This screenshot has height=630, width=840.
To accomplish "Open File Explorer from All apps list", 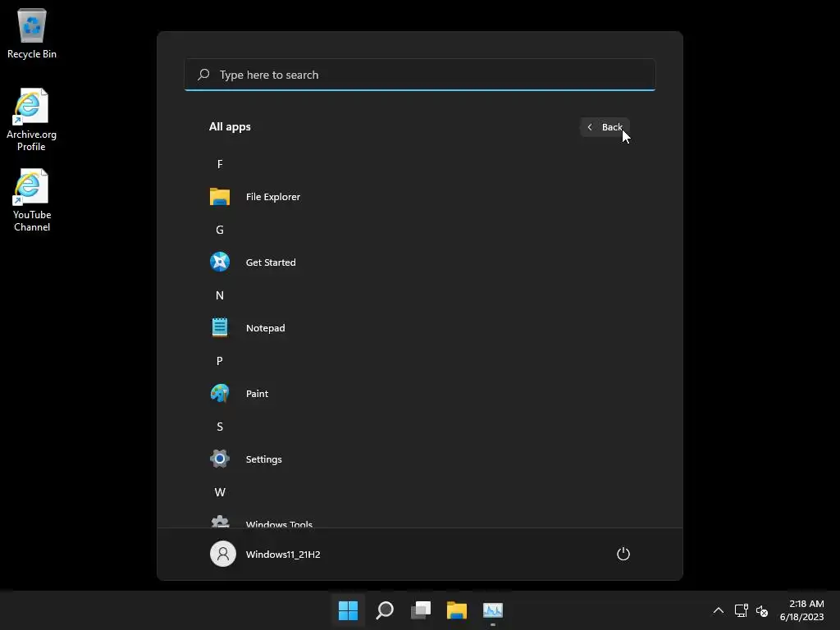I will tap(419, 197).
